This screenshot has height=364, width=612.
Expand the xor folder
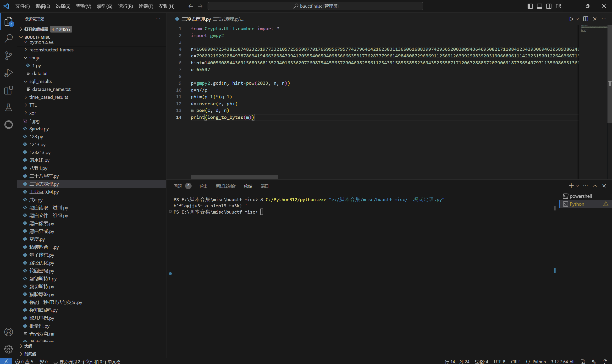pos(92,113)
